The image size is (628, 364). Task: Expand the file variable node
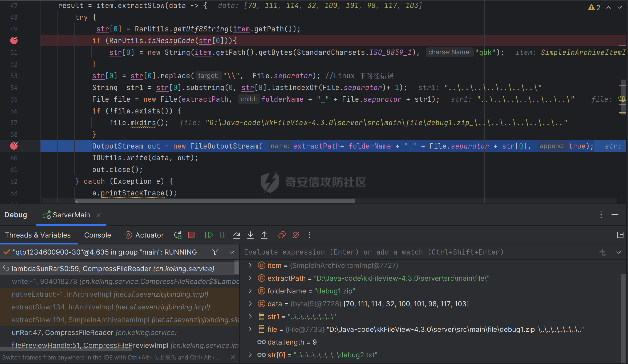pyautogui.click(x=250, y=329)
